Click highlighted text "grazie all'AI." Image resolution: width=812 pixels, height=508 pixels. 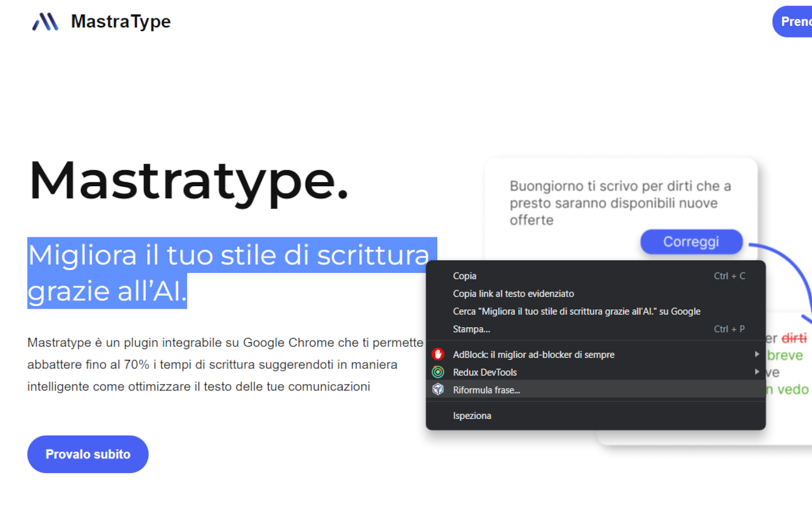(107, 291)
